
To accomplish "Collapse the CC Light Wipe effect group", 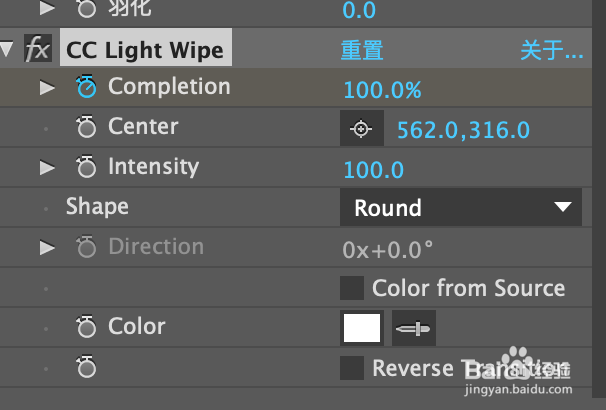I will [x=7, y=49].
